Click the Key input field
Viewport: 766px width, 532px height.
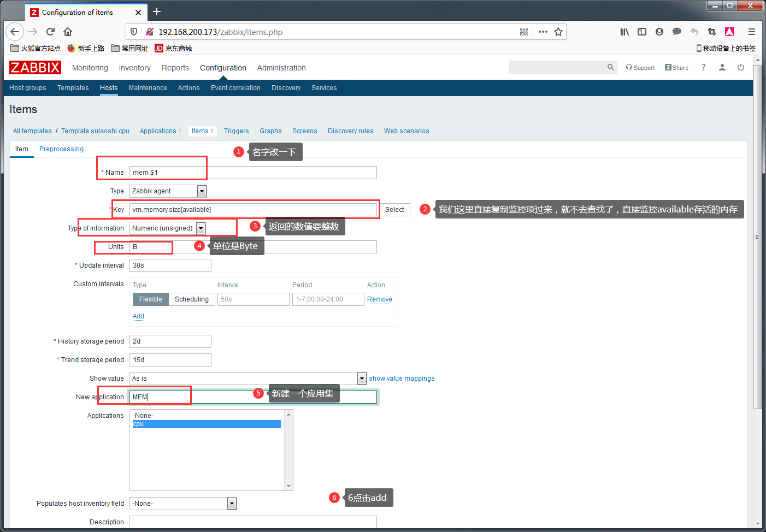(x=253, y=210)
